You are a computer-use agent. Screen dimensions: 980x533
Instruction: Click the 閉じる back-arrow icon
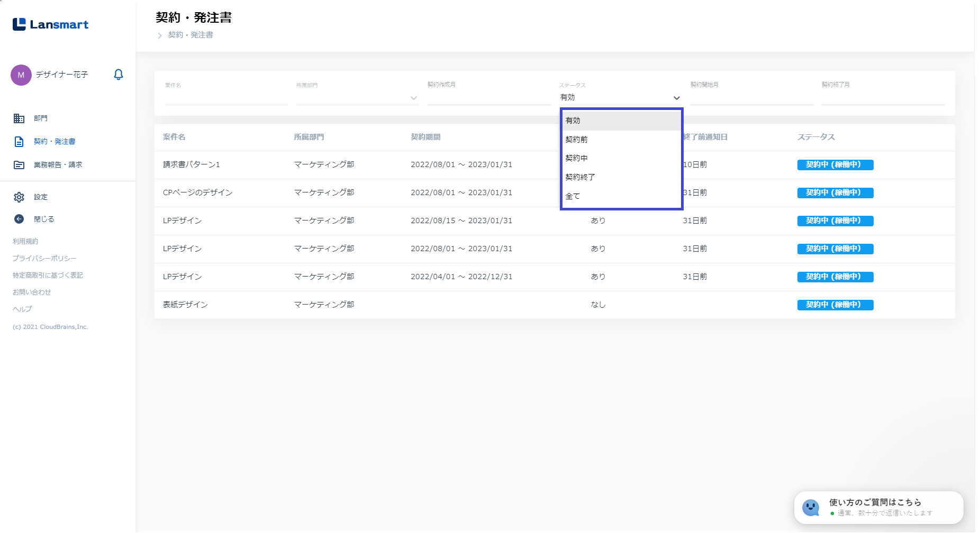(x=19, y=219)
